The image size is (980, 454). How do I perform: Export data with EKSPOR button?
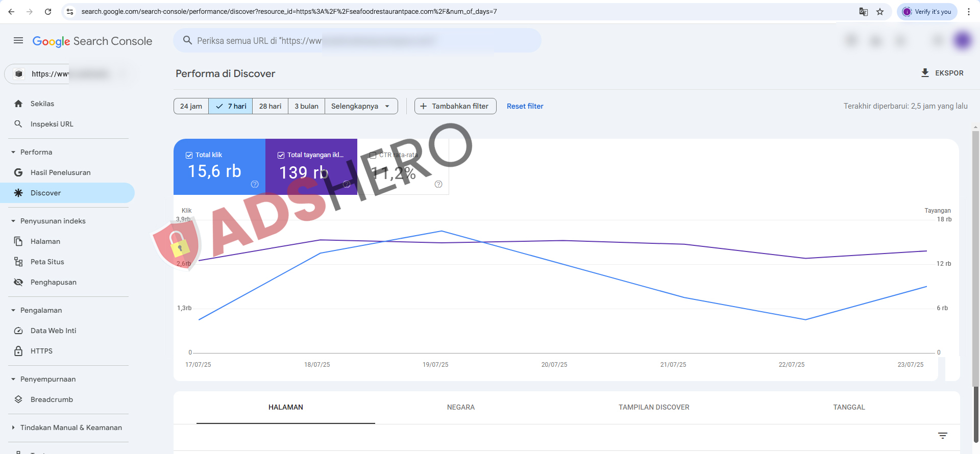coord(942,73)
